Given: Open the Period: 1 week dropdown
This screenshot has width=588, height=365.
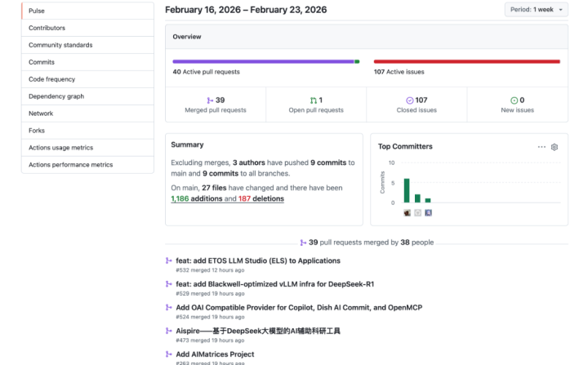Looking at the screenshot, I should [536, 10].
